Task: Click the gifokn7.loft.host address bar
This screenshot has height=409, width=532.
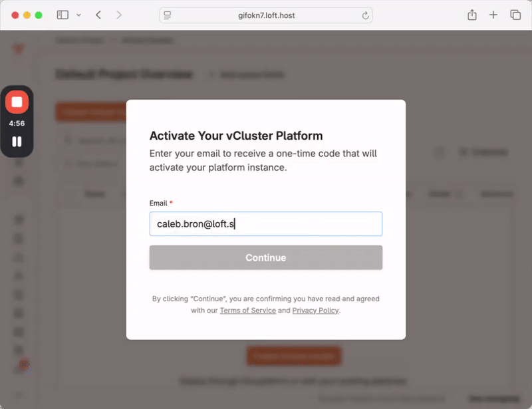Action: point(265,15)
